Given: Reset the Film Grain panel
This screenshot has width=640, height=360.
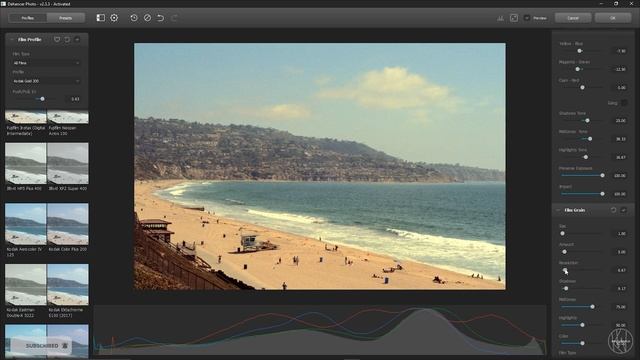Looking at the screenshot, I should click(613, 210).
